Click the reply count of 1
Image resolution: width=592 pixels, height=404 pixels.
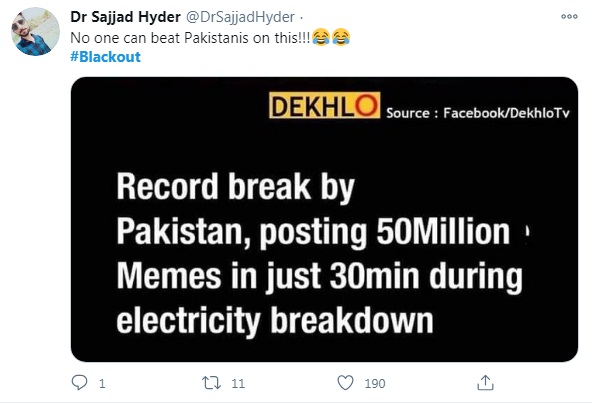tap(102, 384)
